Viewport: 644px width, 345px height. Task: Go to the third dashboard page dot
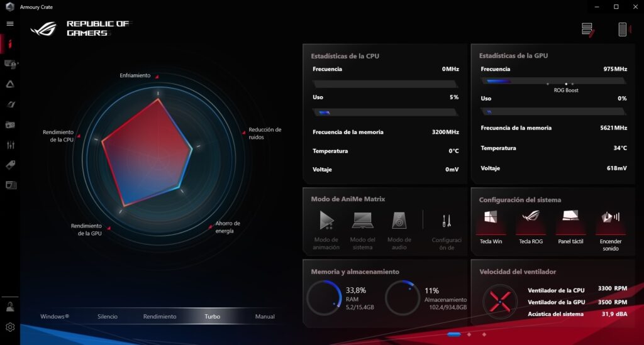click(484, 334)
